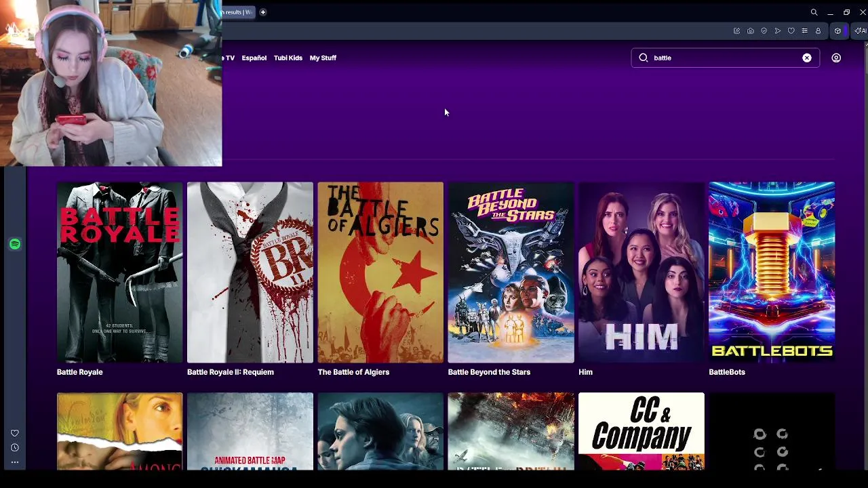Open the Español menu item
The image size is (868, 488).
tap(254, 58)
